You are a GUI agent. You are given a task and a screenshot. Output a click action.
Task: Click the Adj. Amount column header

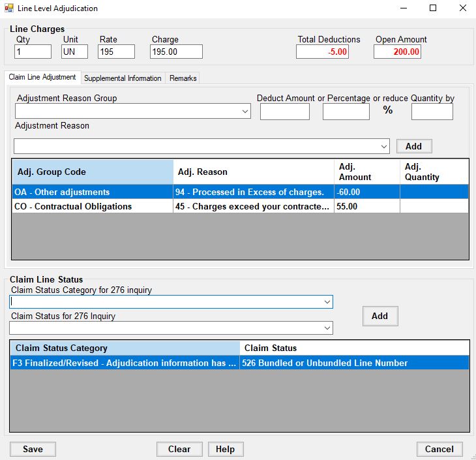click(x=366, y=172)
